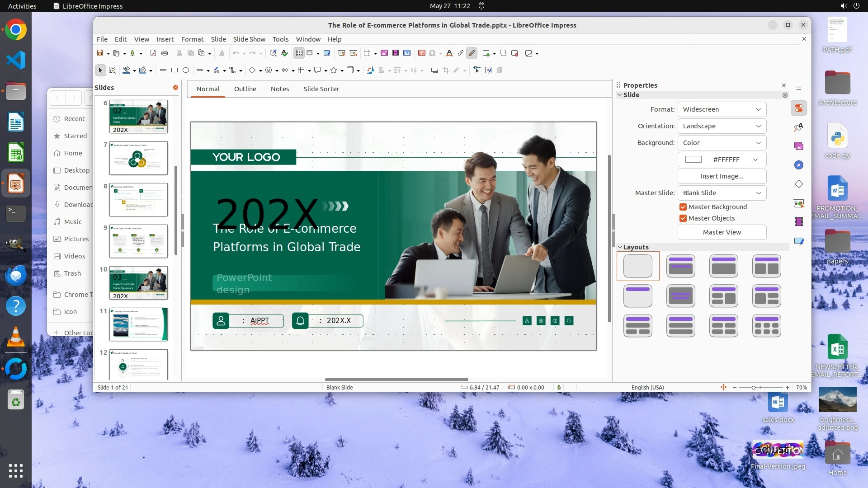Screen dimensions: 868x488
Task: Click Insert Image icon in toolbar
Action: (x=384, y=53)
